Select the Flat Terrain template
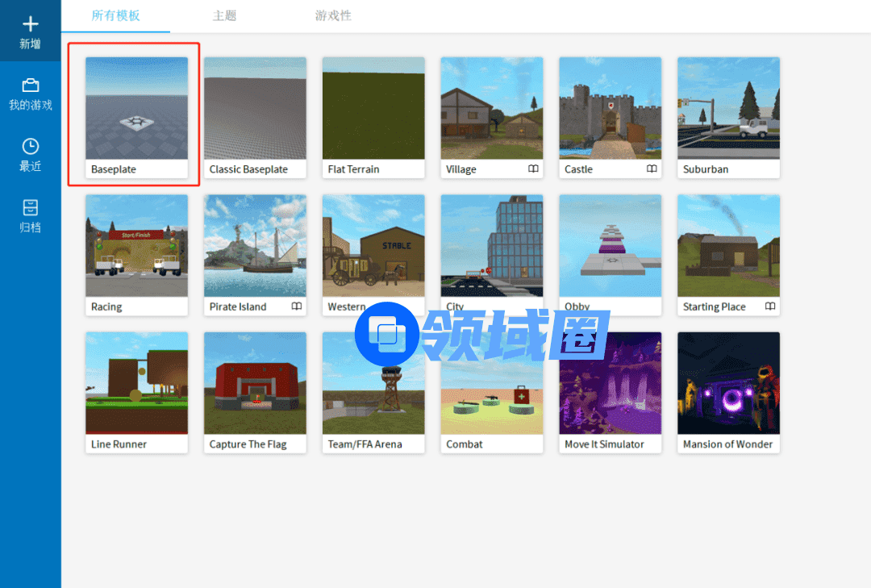Image resolution: width=871 pixels, height=588 pixels. click(x=373, y=108)
